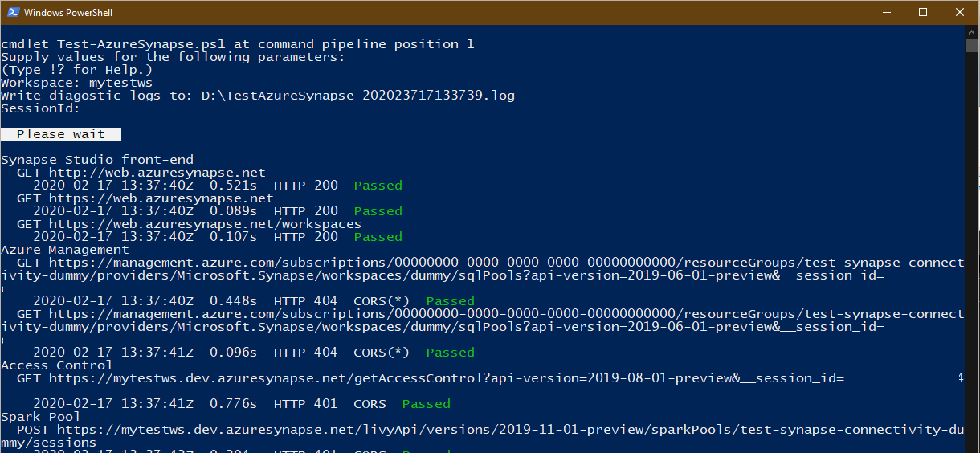
Task: Click the Windows PowerShell title text
Action: [69, 13]
